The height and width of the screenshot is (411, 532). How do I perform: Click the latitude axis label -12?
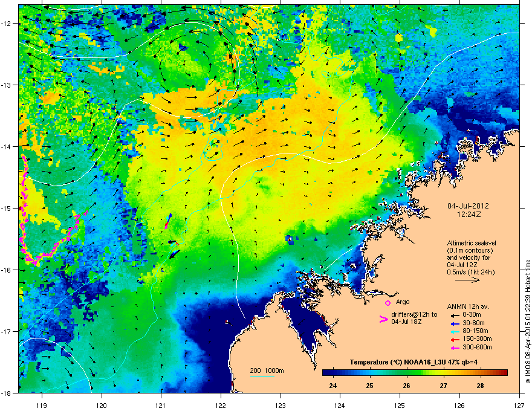[6, 24]
